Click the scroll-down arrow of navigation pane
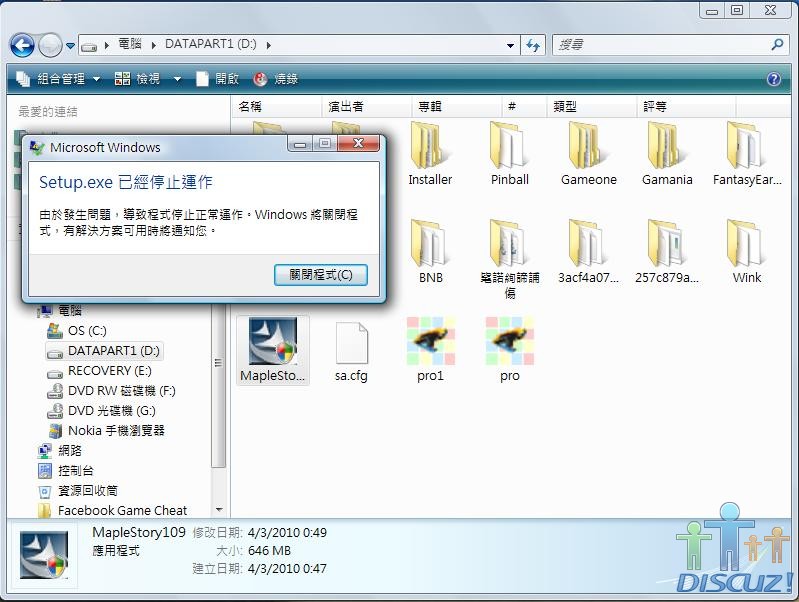The height and width of the screenshot is (602, 799). point(219,510)
